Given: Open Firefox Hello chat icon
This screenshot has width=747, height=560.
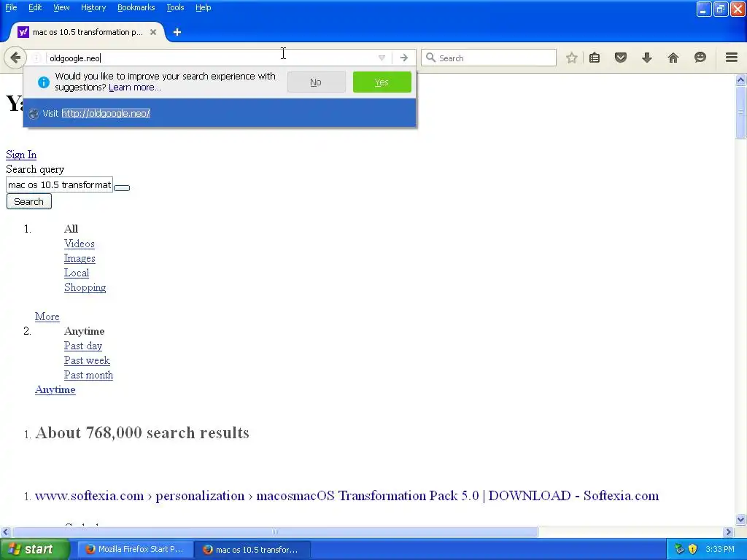Looking at the screenshot, I should click(700, 58).
